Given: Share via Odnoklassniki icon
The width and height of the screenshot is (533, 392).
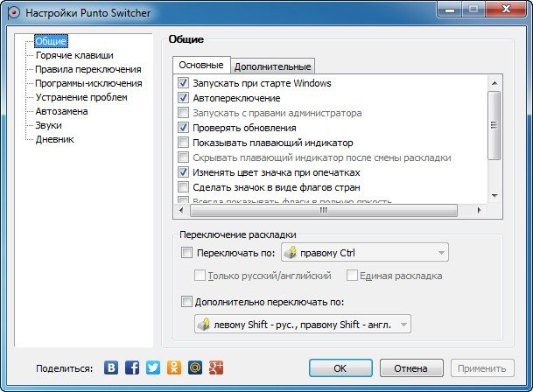Looking at the screenshot, I should click(174, 367).
